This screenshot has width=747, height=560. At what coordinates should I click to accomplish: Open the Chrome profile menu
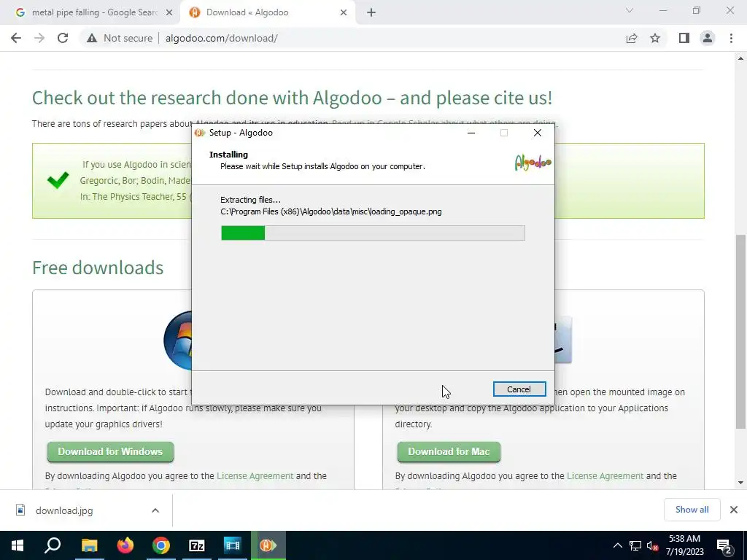(x=708, y=38)
